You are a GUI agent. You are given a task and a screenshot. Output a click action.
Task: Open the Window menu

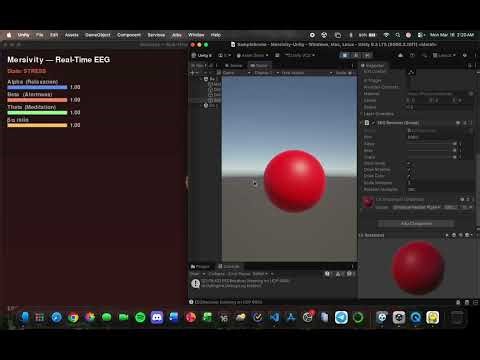click(x=196, y=35)
